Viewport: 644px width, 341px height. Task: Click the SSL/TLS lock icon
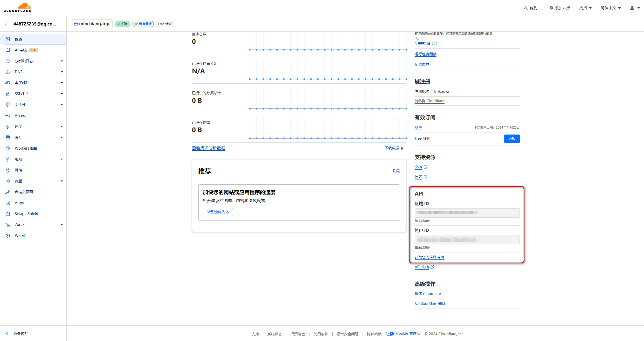8,94
